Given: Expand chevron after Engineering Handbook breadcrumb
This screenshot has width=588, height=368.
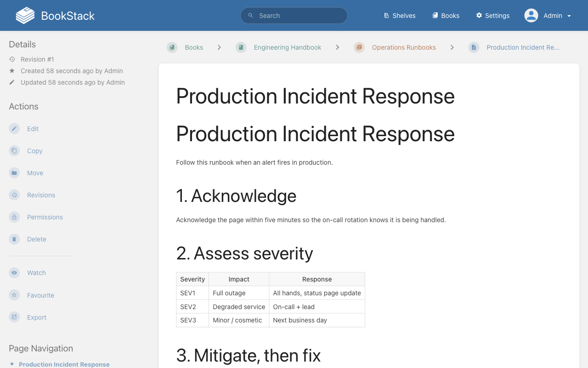Looking at the screenshot, I should point(338,47).
